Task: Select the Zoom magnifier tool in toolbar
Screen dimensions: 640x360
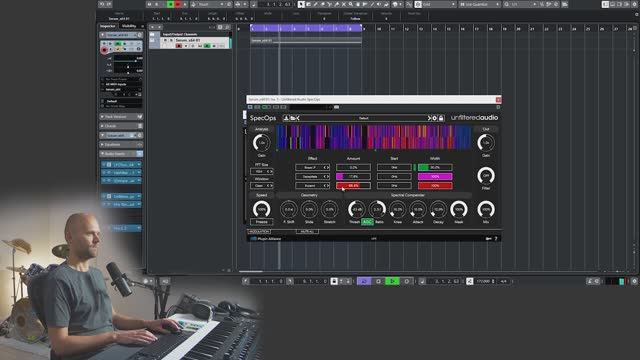Action: click(351, 4)
